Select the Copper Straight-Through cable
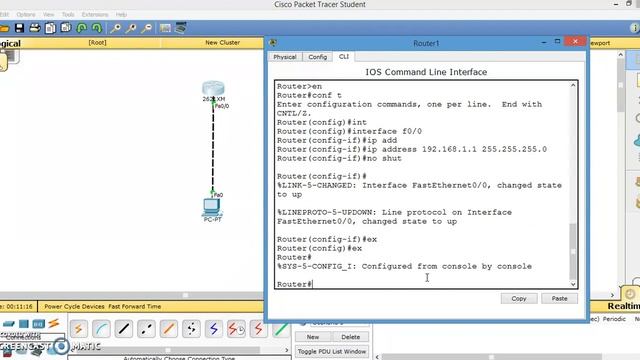Viewport: 640px width, 360px height. (124, 329)
